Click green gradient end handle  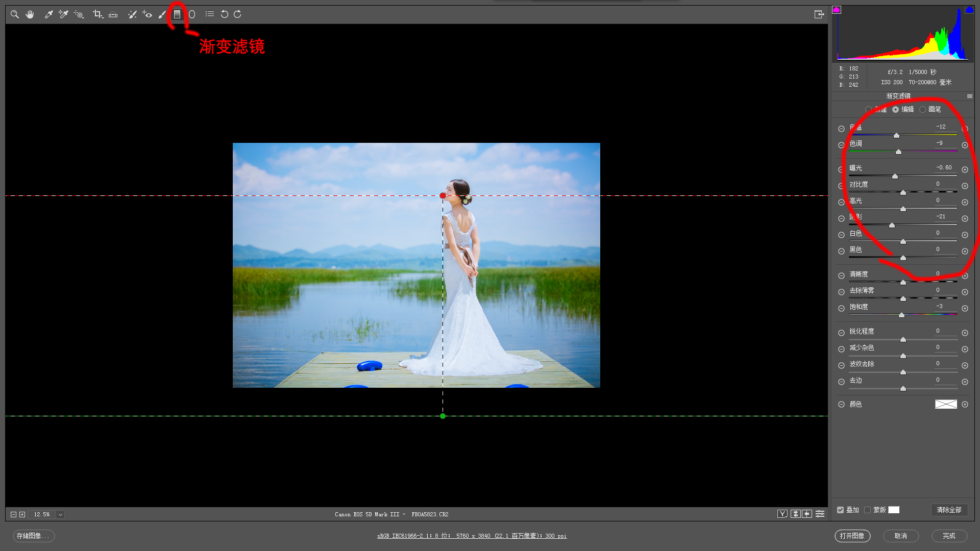point(443,416)
